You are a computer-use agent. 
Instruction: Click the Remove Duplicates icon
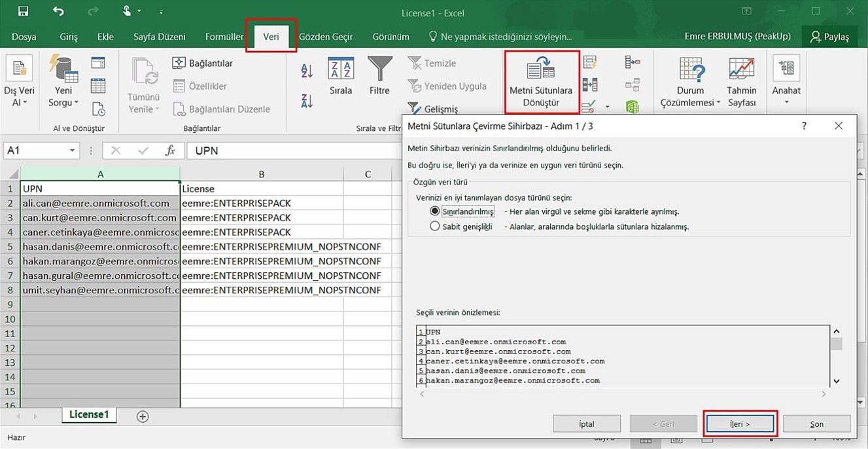590,84
